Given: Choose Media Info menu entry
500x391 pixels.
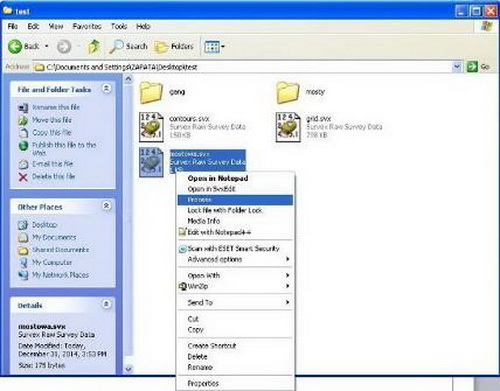Looking at the screenshot, I should tap(235, 221).
